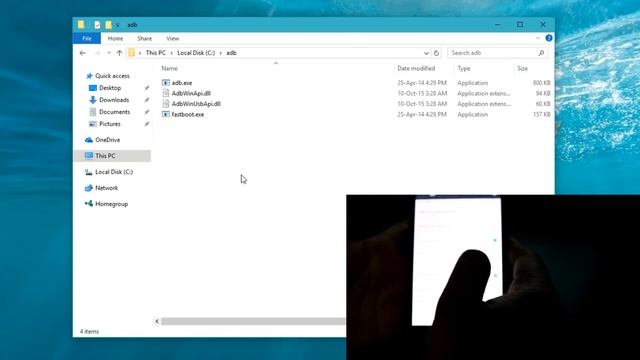640x360 pixels.
Task: Expand the ribbon with the chevron
Action: [x=538, y=38]
